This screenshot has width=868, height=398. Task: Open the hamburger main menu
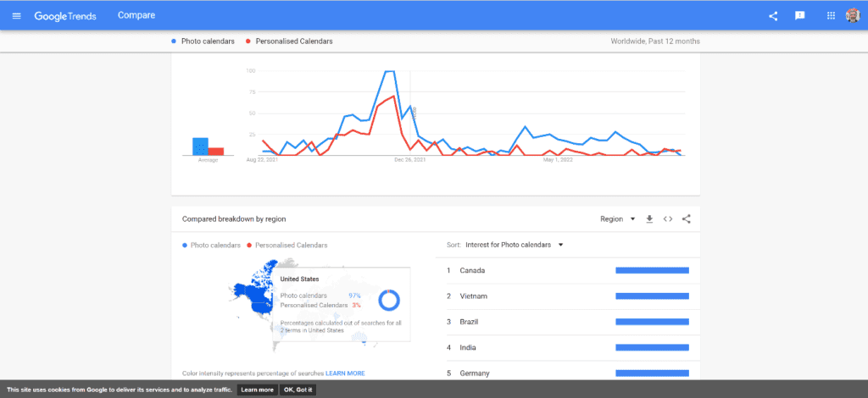pyautogui.click(x=17, y=15)
